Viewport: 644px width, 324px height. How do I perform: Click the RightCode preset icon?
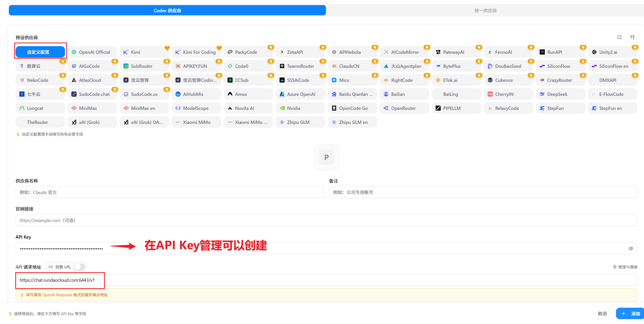pos(386,80)
